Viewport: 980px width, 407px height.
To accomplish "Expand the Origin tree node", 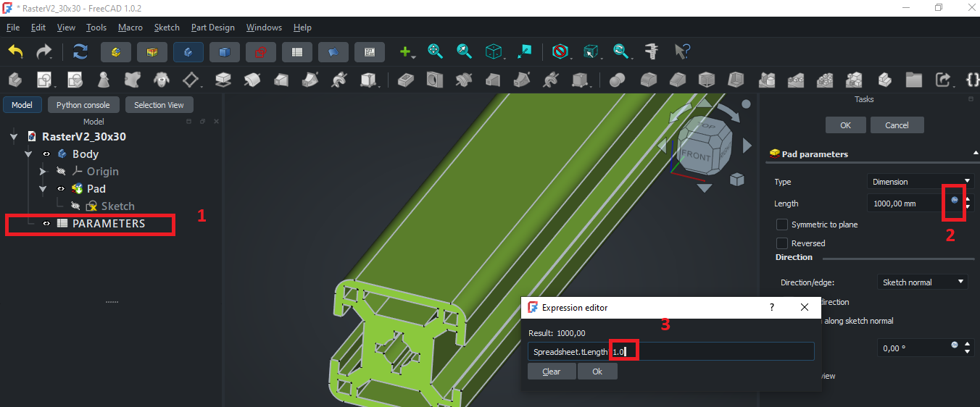I will (x=42, y=172).
